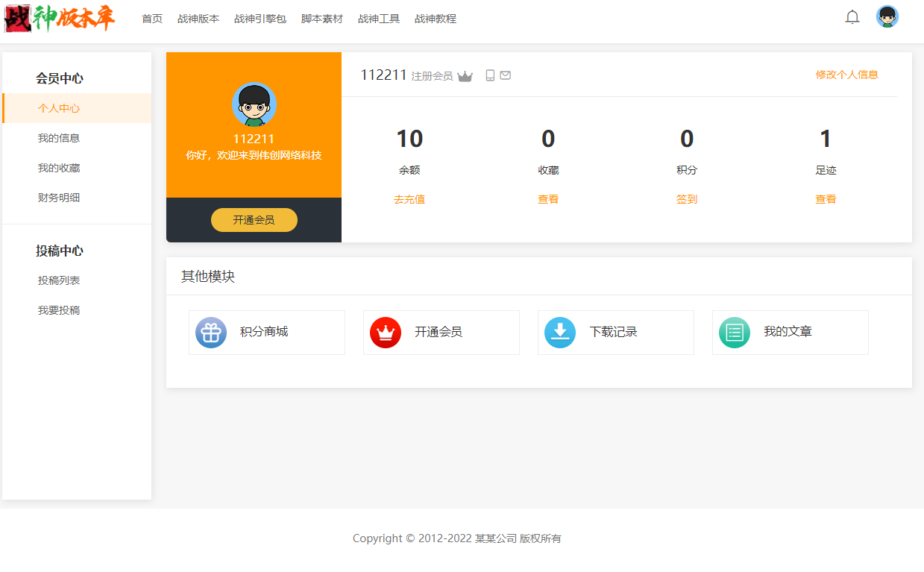Select 个人中心 in the sidebar
The width and height of the screenshot is (924, 572).
(x=77, y=108)
